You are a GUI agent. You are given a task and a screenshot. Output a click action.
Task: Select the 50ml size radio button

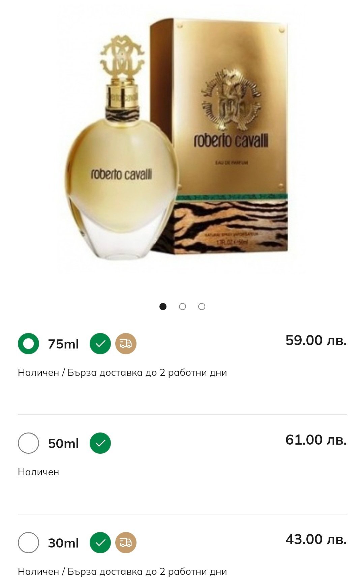click(29, 443)
